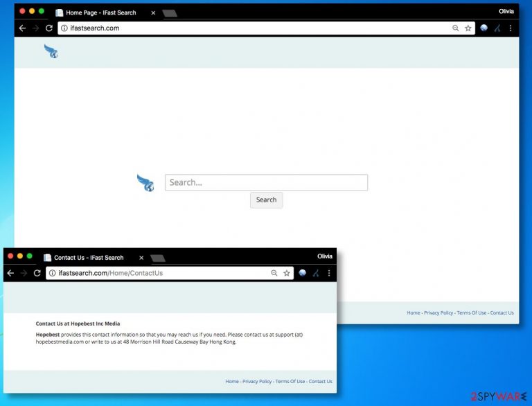Open Olivia profile in Home Page window
Screen dimensions: 532x406
click(506, 11)
